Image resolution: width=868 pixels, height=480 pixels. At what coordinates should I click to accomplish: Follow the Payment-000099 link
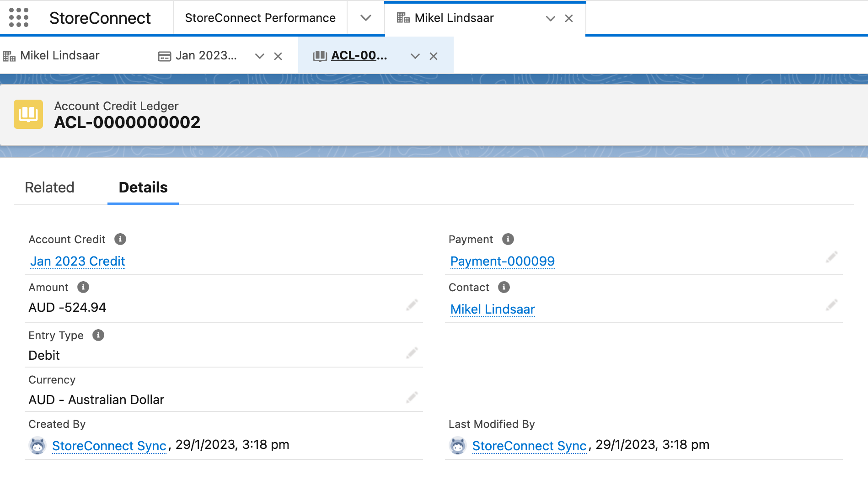(502, 261)
